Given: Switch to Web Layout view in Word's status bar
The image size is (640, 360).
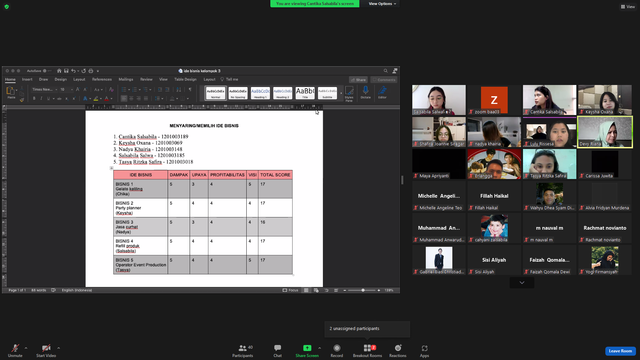Looking at the screenshot, I should pos(316,290).
